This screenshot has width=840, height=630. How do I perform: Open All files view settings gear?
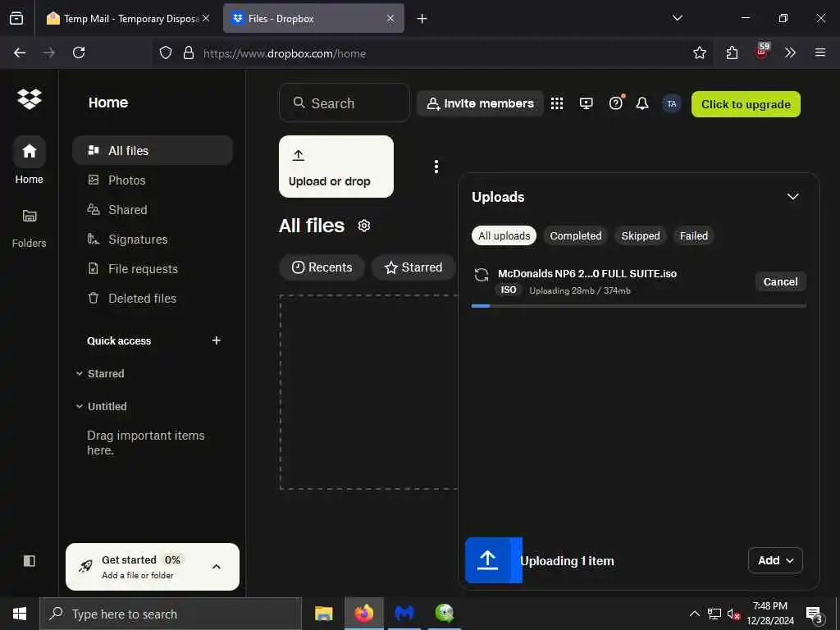click(364, 226)
